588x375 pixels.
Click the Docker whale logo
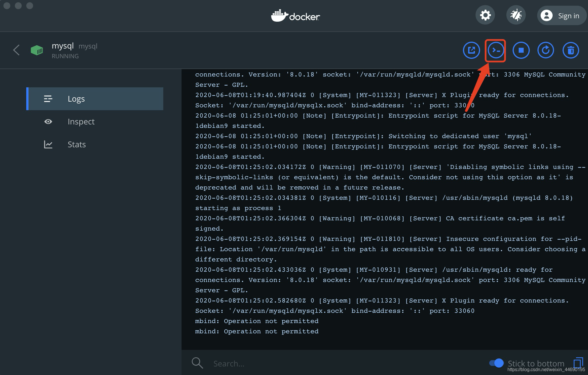click(x=295, y=16)
